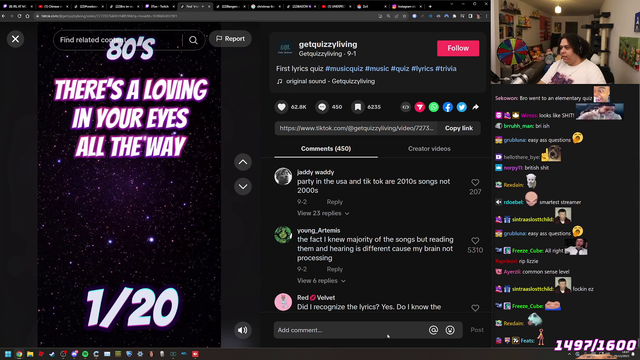Reply to young_Artemis's comment
Image resolution: width=640 pixels, height=360 pixels.
pos(334,269)
